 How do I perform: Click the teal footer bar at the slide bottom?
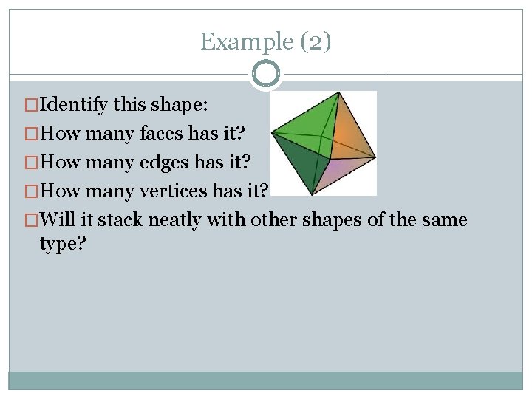pos(266,380)
